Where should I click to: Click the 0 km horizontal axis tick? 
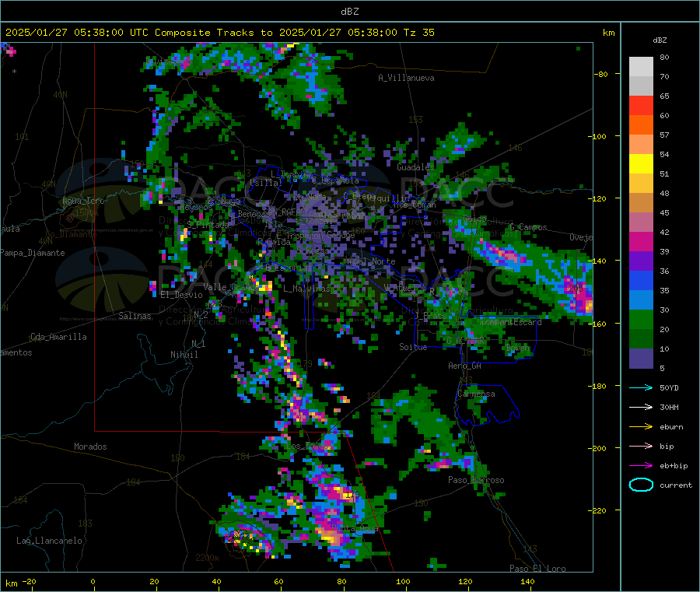point(93,581)
